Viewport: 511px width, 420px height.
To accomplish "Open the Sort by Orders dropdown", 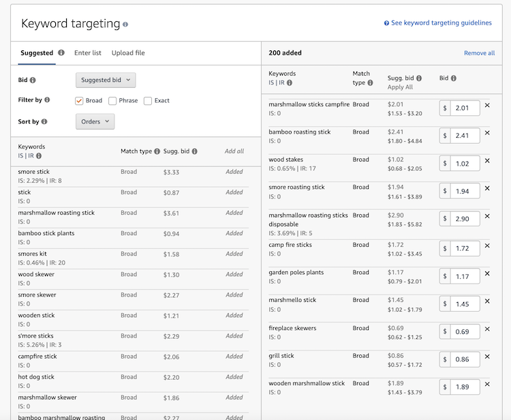I will [95, 121].
